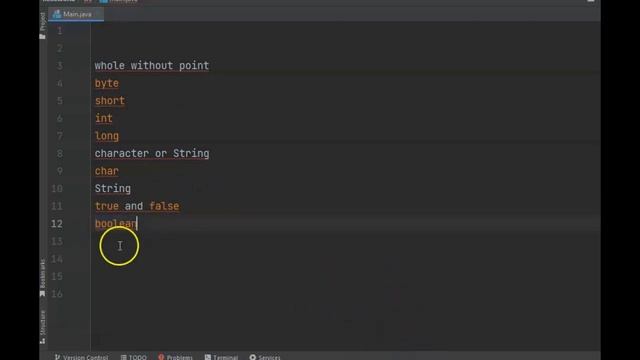Viewport: 640px width, 360px height.
Task: Click the keyword 'boolean' on line 12
Action: coord(116,224)
